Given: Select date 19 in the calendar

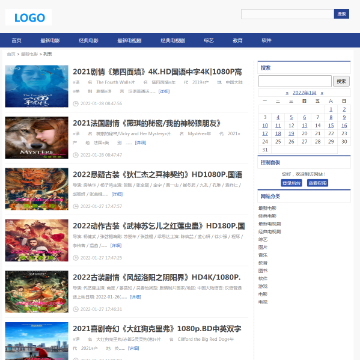Looking at the screenshot, I should pyautogui.click(x=291, y=134).
